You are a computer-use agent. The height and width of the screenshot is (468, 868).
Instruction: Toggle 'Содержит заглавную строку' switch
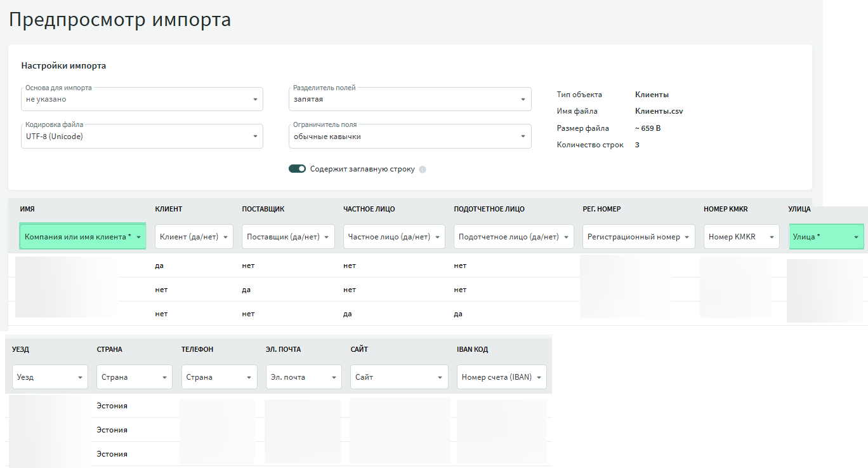tap(298, 169)
